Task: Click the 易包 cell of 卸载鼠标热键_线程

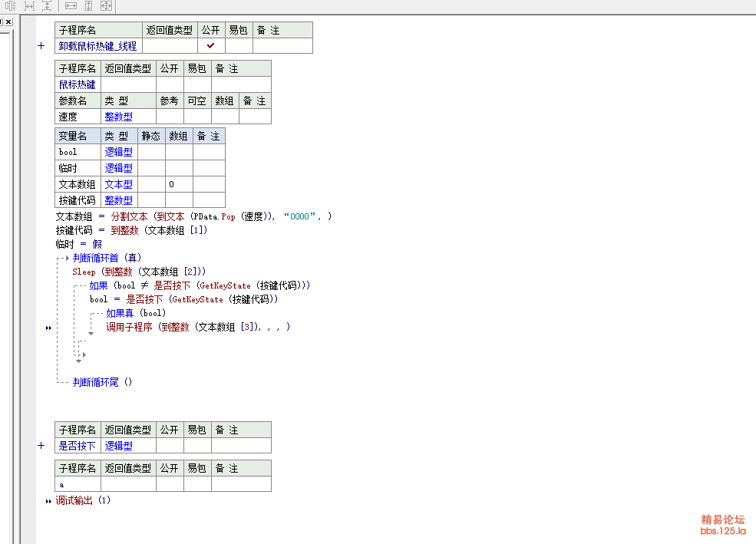Action: tap(239, 46)
